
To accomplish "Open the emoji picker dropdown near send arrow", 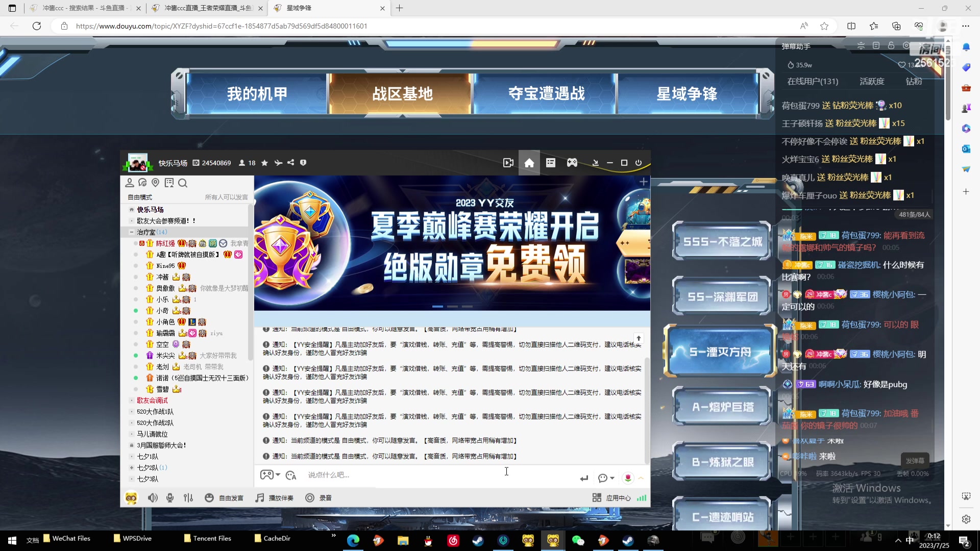I will pyautogui.click(x=605, y=478).
